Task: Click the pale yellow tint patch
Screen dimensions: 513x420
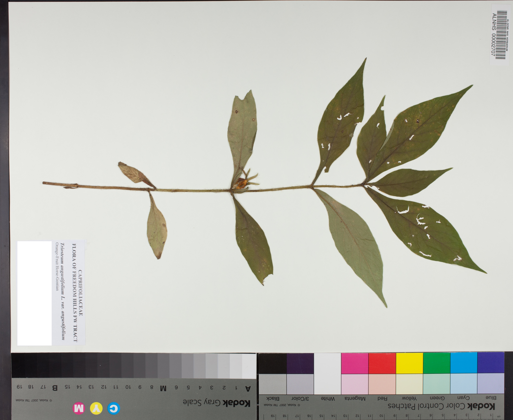Action: (x=410, y=384)
